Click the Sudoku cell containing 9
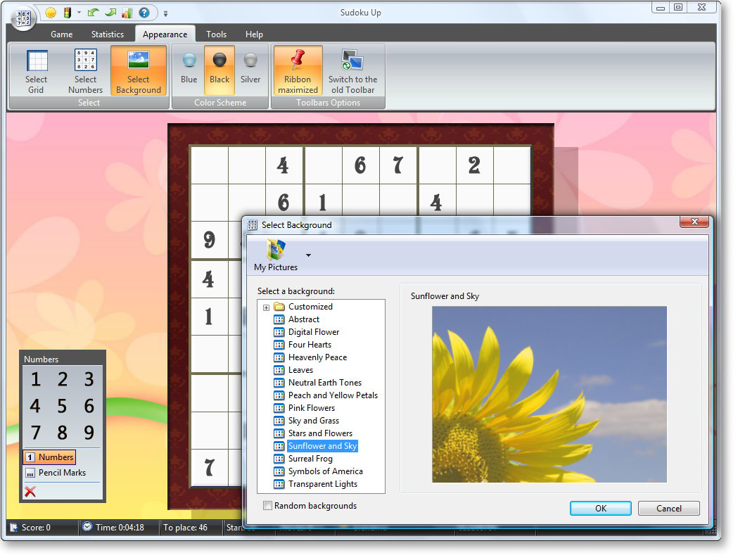Image resolution: width=738 pixels, height=560 pixels. [x=210, y=241]
